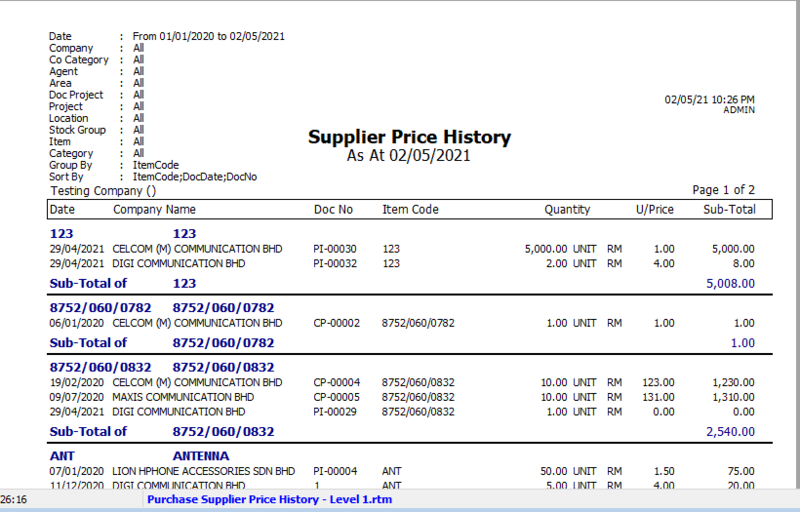Open document CP-00002 entry
The width and height of the screenshot is (800, 512).
tap(335, 323)
